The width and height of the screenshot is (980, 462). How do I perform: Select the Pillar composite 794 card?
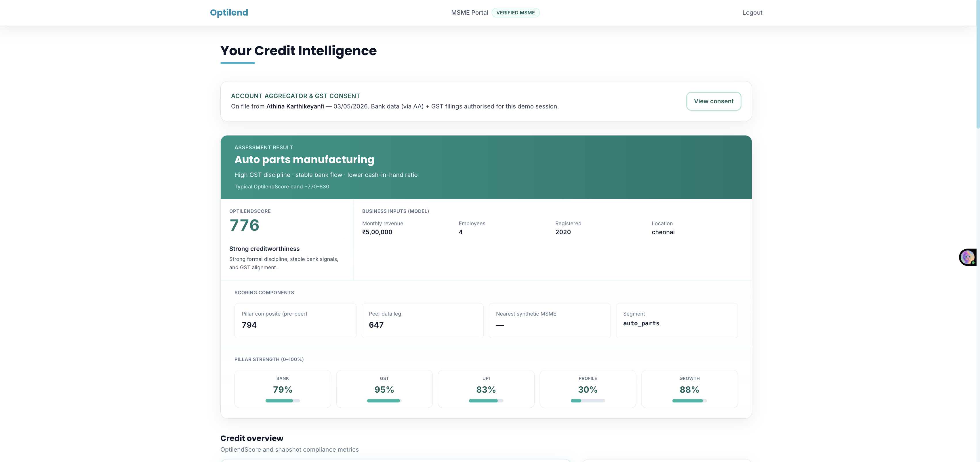[295, 320]
